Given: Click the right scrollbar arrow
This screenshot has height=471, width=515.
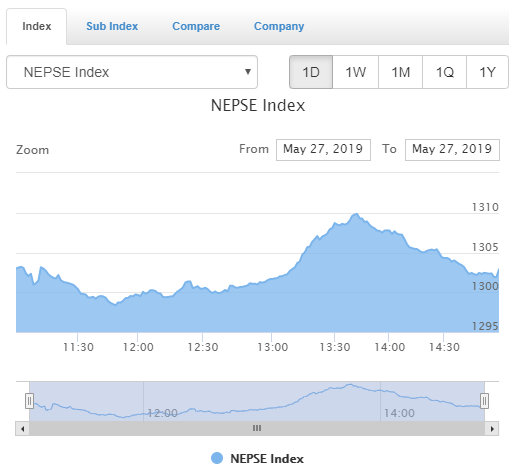Looking at the screenshot, I should (x=492, y=428).
